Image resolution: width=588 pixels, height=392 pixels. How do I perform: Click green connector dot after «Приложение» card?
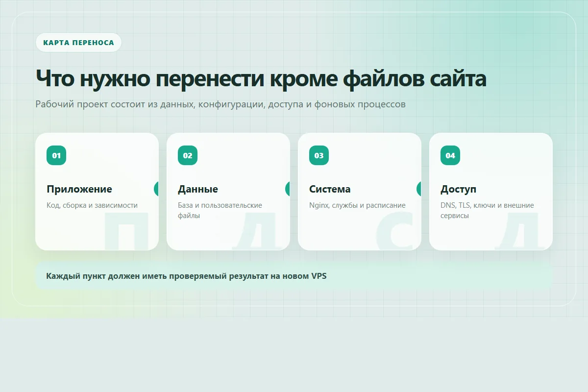click(156, 189)
